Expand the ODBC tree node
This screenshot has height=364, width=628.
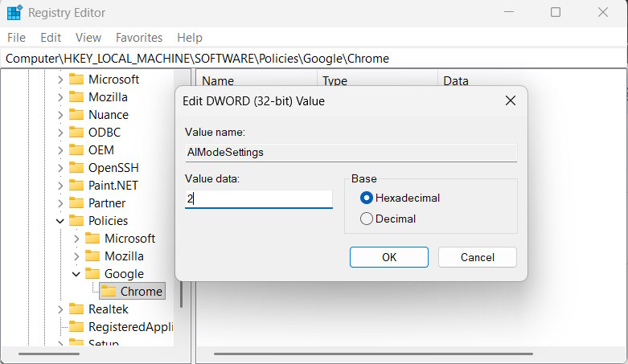(x=60, y=132)
